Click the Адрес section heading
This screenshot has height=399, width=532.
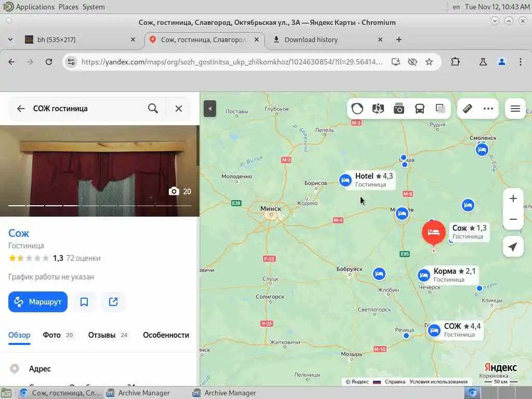(x=39, y=369)
